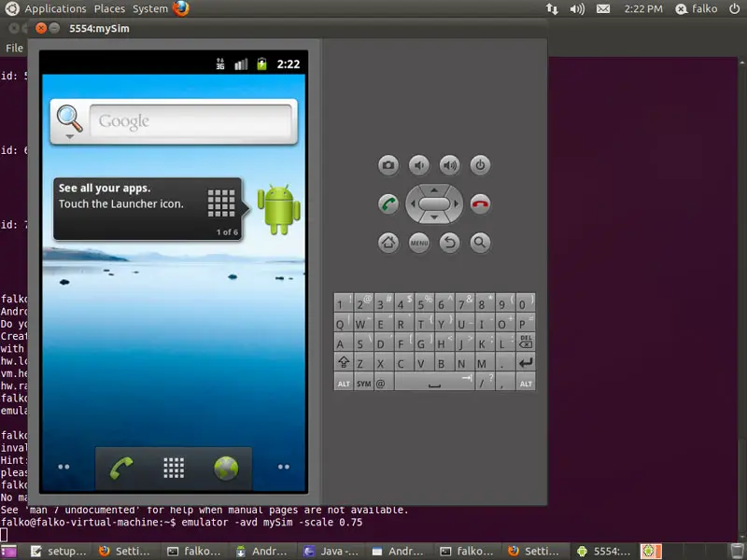
Task: Tap the green Android robot tips widget
Action: click(278, 210)
